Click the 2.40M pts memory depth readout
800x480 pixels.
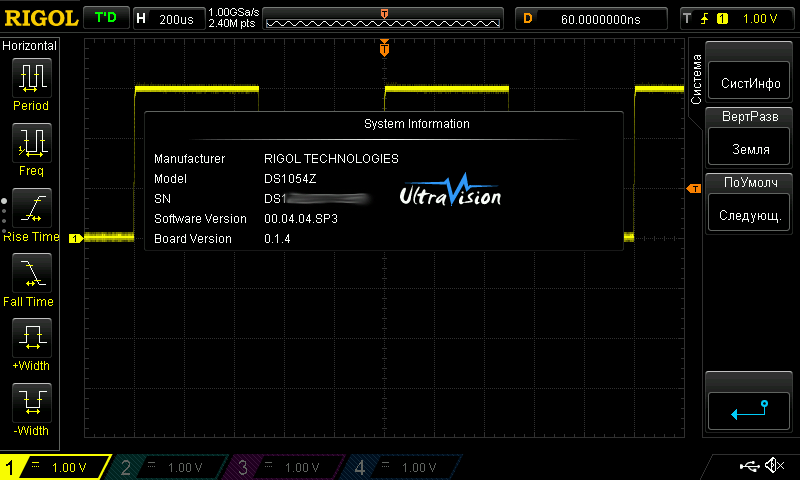pyautogui.click(x=232, y=23)
